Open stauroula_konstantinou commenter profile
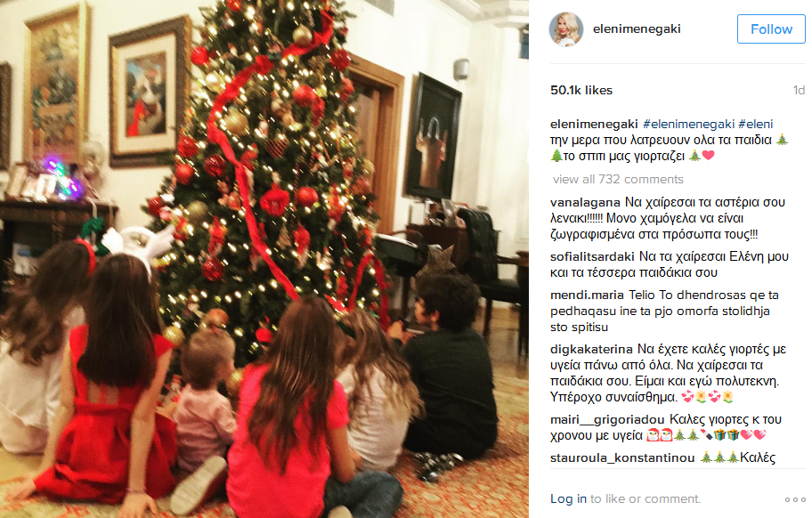 click(x=622, y=458)
